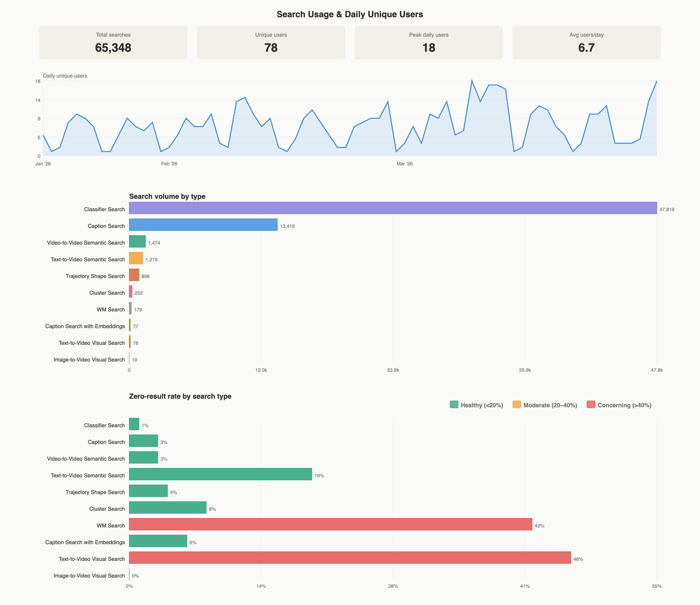
Task: Click the Moderate (20–40%) legend swatch
Action: [x=517, y=405]
